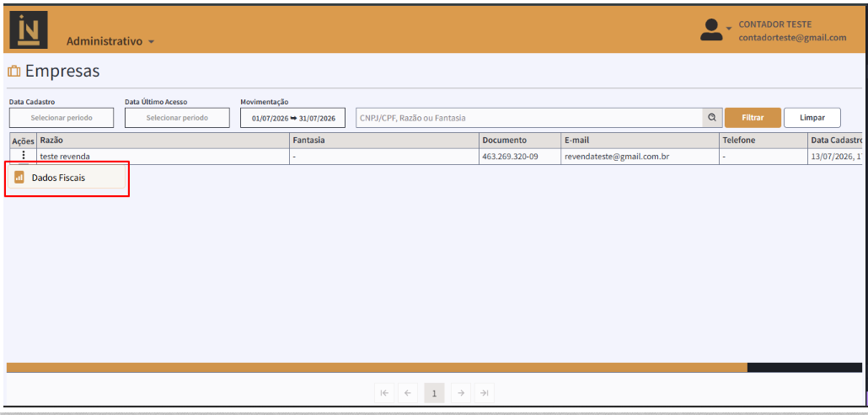868x415 pixels.
Task: Open the Administrativo dropdown menu
Action: (110, 41)
